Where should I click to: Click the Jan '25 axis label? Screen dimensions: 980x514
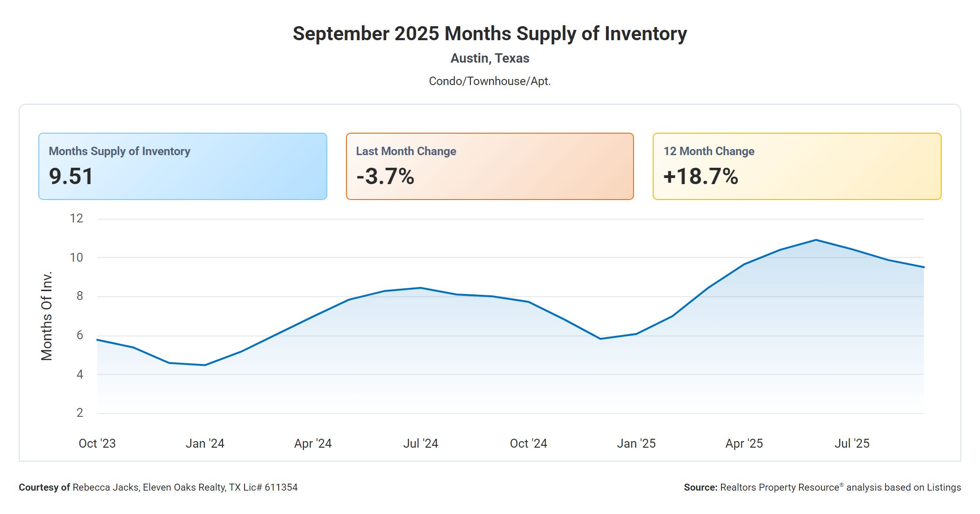point(636,443)
